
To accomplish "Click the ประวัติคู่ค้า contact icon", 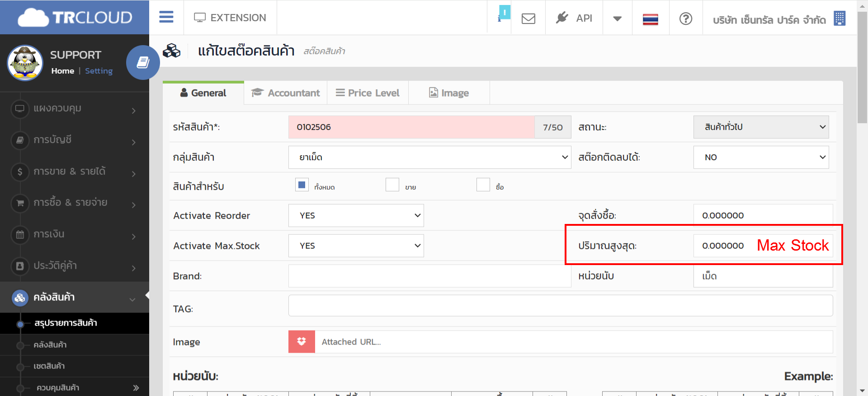I will point(20,266).
